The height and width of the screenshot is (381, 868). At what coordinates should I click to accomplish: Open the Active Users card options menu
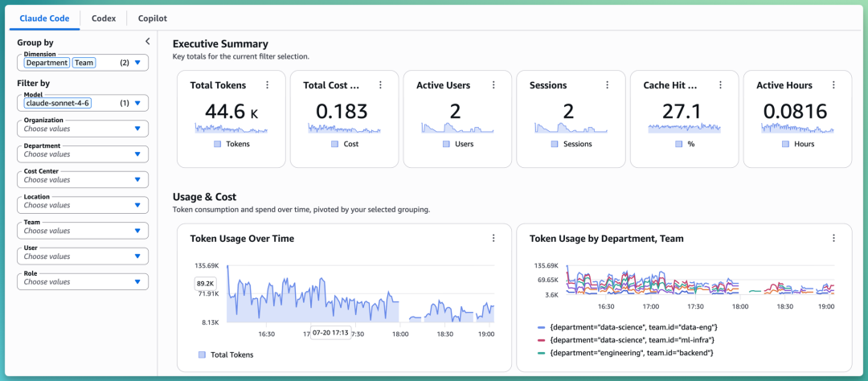pyautogui.click(x=493, y=85)
